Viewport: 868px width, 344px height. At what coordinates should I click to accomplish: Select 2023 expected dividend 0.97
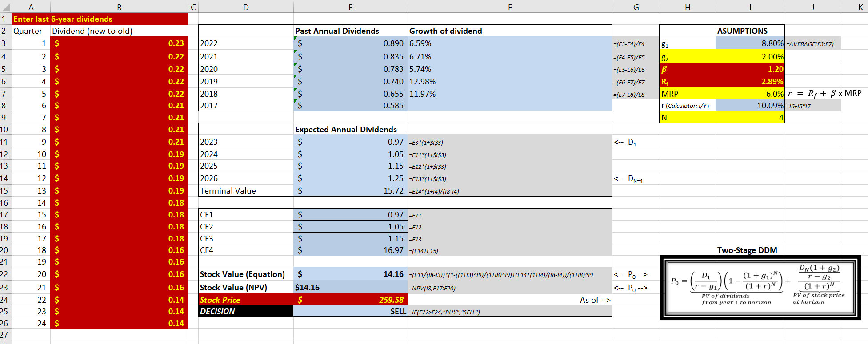[x=351, y=142]
